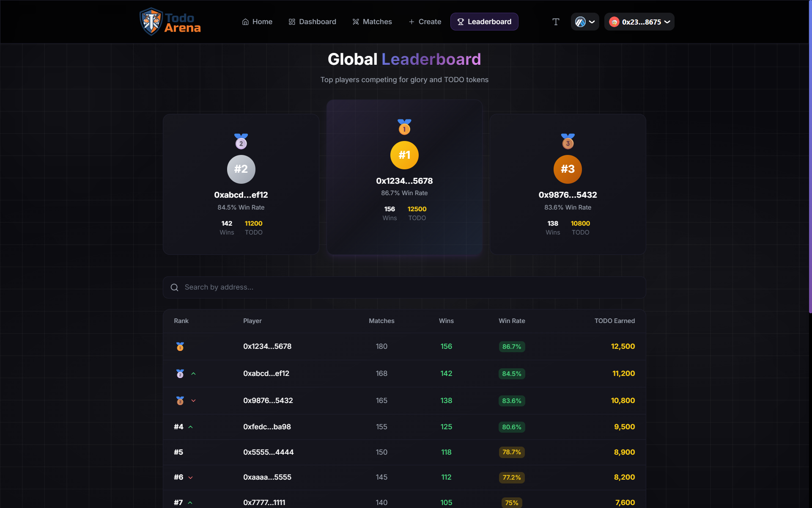Open the network selector dropdown
The image size is (812, 508).
585,22
